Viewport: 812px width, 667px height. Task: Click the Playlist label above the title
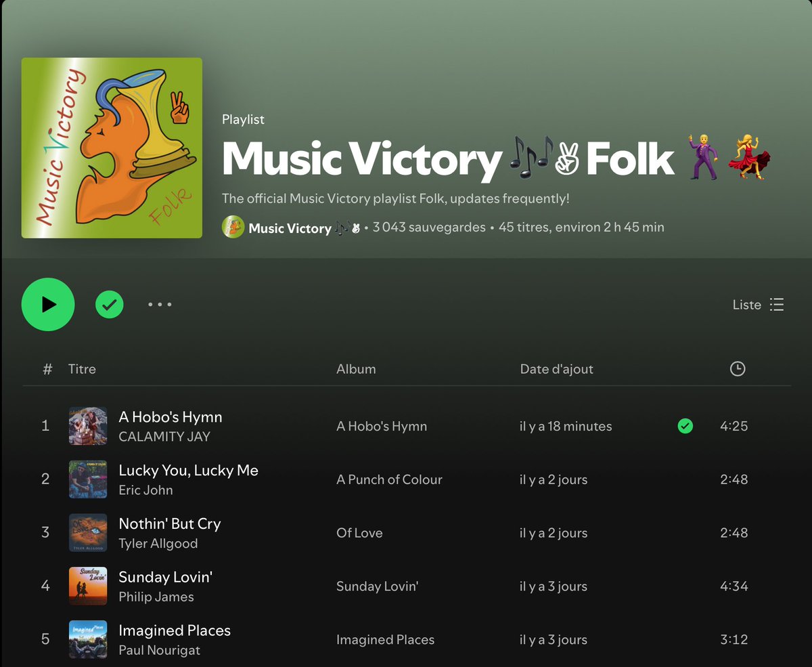[x=243, y=120]
